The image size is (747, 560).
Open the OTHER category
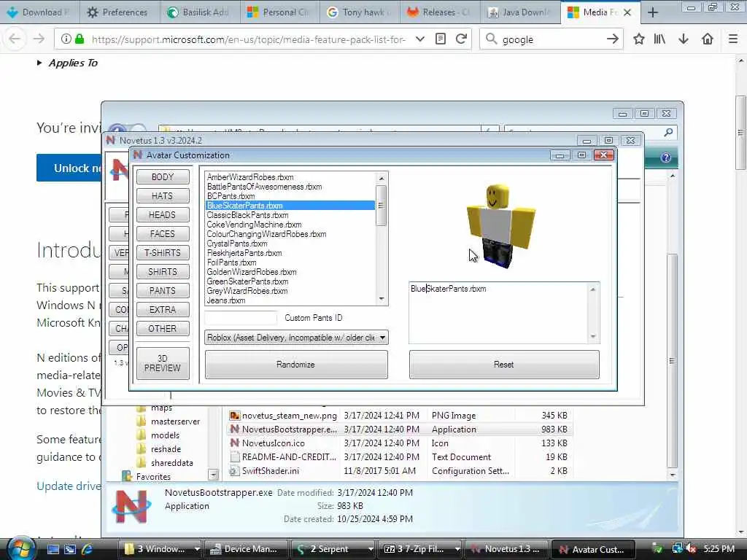(x=163, y=329)
